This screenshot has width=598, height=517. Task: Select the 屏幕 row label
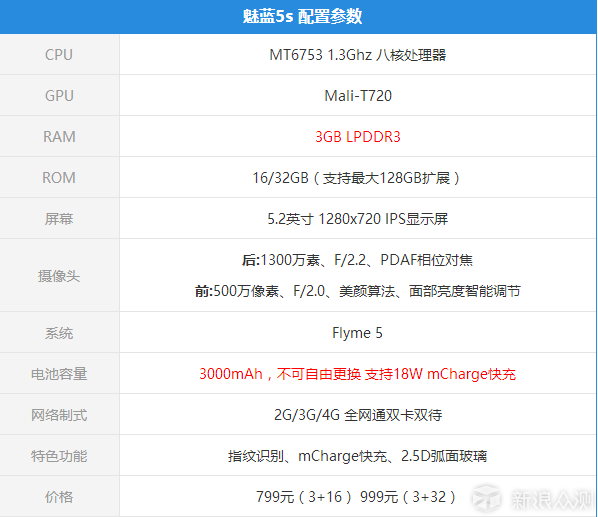[x=59, y=219]
